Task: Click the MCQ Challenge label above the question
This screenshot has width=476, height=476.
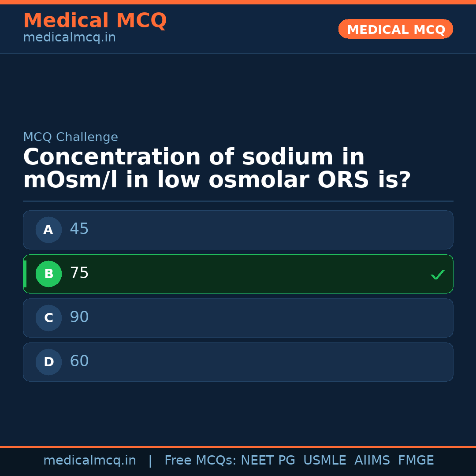Action: coord(71,137)
